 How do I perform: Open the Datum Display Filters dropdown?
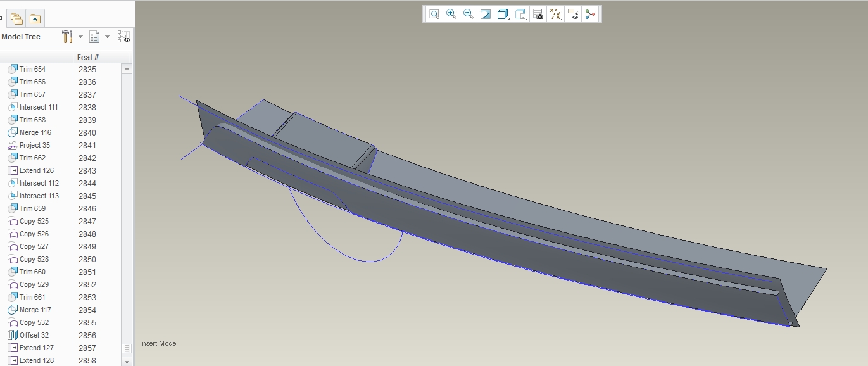coord(556,14)
